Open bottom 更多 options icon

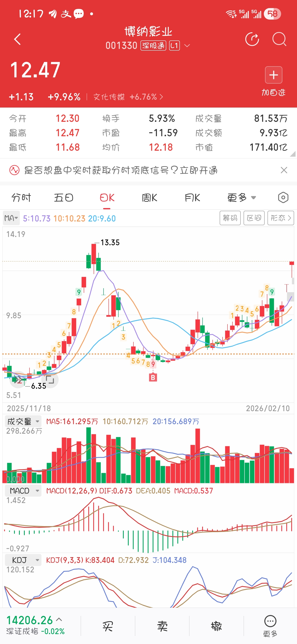coord(270,626)
